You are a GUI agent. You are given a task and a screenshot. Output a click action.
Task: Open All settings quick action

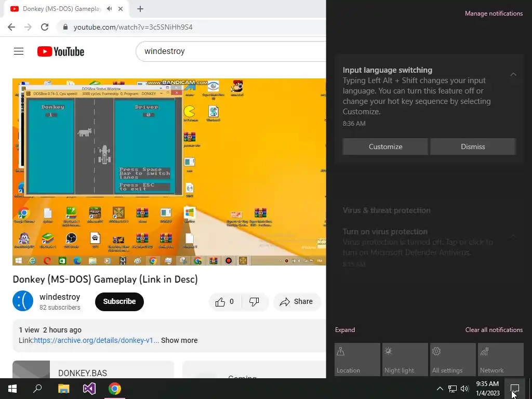[453, 360]
